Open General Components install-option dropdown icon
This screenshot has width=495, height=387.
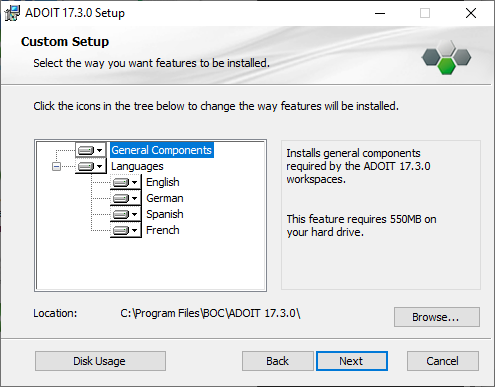[x=90, y=150]
